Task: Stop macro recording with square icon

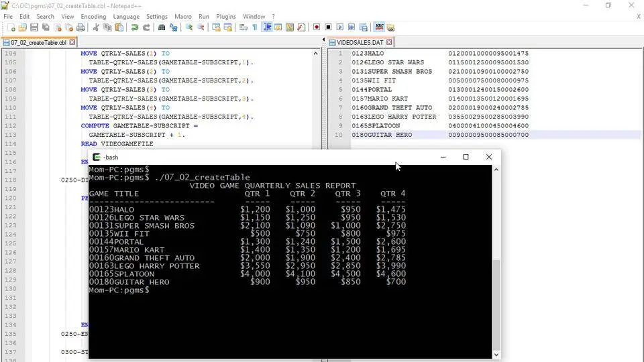Action: tap(328, 27)
